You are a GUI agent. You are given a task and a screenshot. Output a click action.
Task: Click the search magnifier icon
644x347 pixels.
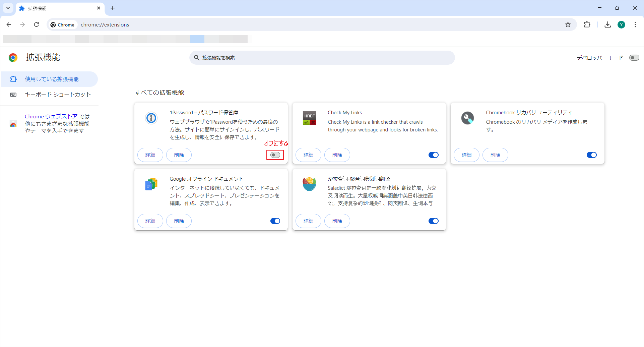click(x=197, y=58)
